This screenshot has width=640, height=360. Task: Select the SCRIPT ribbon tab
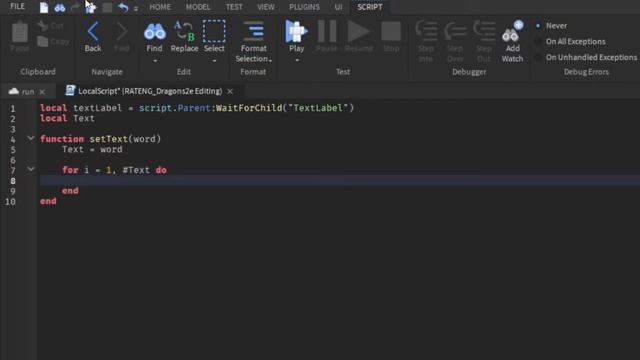point(370,7)
